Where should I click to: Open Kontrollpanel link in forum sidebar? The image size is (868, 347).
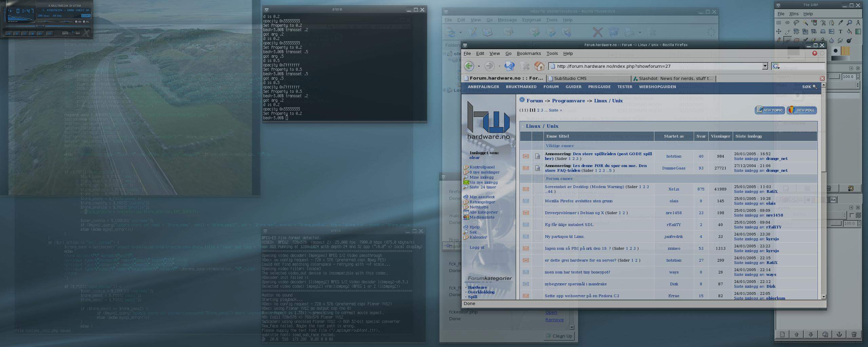pyautogui.click(x=482, y=167)
